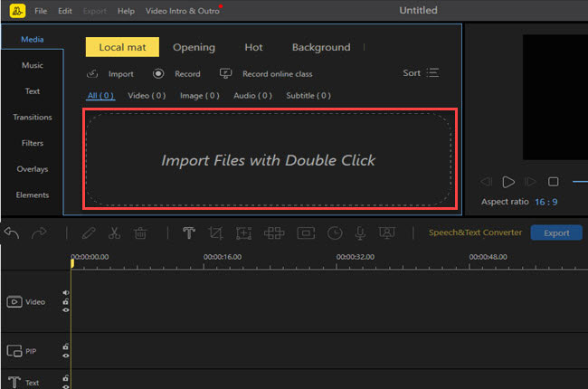Click the blue Export button

pos(556,233)
